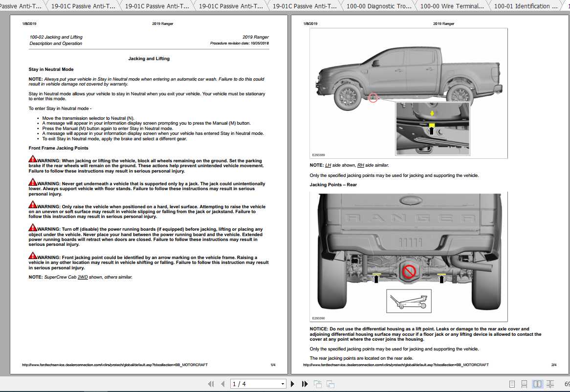Click the truck side view illustration
Screen dimensions: 570x392
tap(409, 93)
